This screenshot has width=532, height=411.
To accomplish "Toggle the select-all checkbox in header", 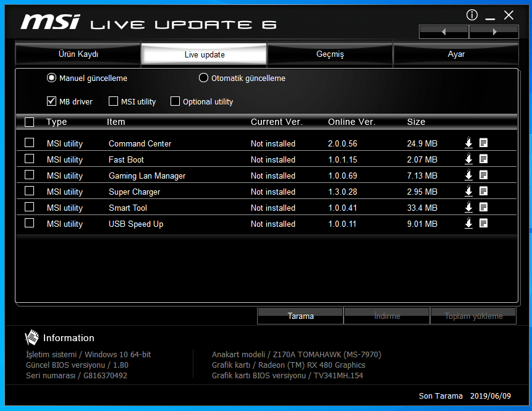I will coord(30,122).
